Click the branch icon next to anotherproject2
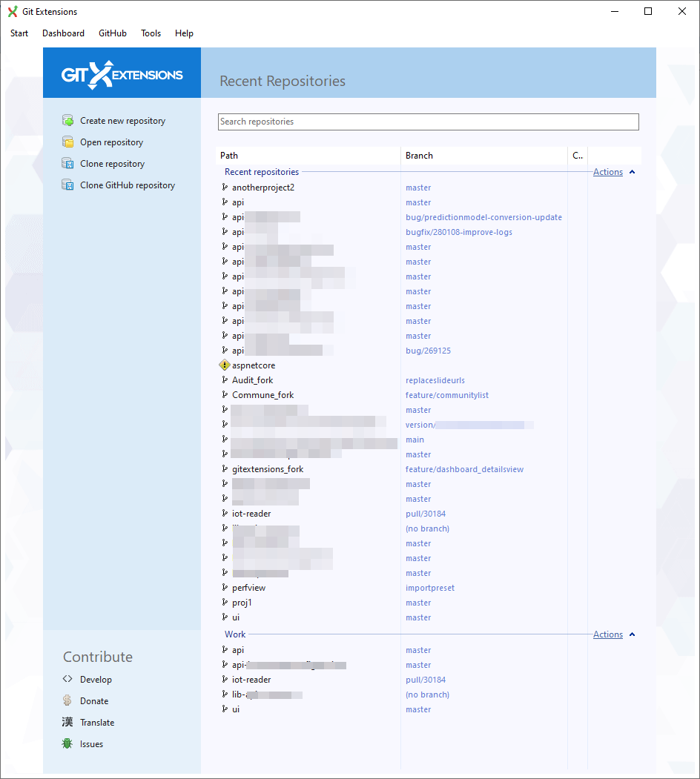Screen dimensions: 700x779 click(225, 188)
